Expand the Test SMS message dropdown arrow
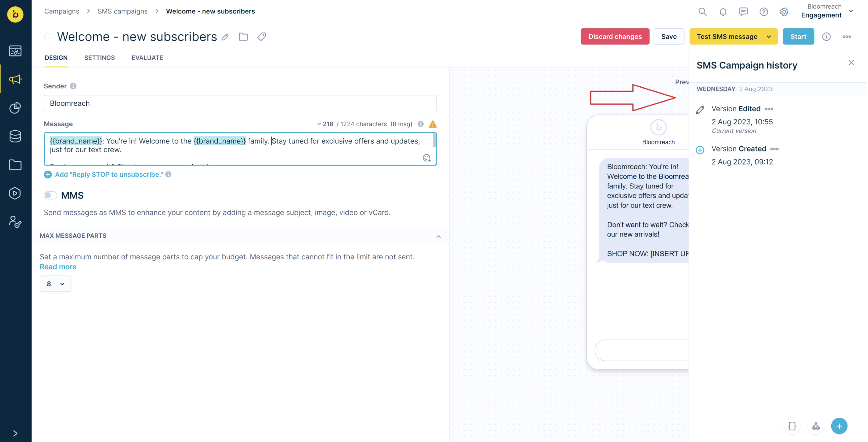 click(x=768, y=37)
